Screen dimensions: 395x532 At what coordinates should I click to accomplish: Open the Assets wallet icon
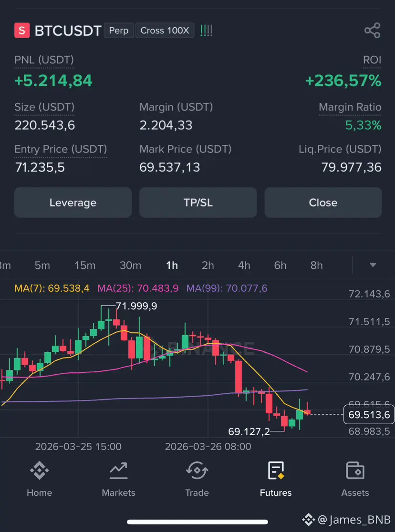(355, 471)
